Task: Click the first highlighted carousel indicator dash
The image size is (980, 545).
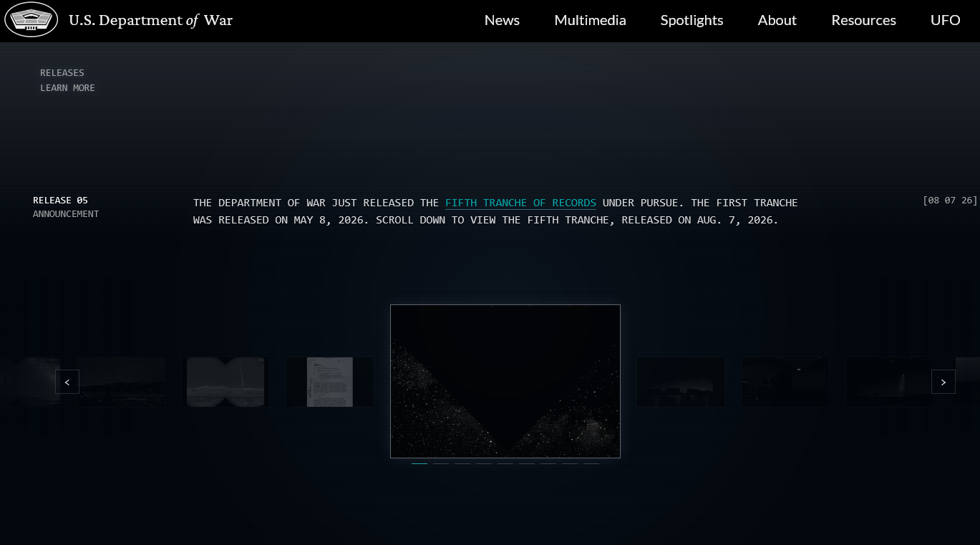Action: [419, 463]
